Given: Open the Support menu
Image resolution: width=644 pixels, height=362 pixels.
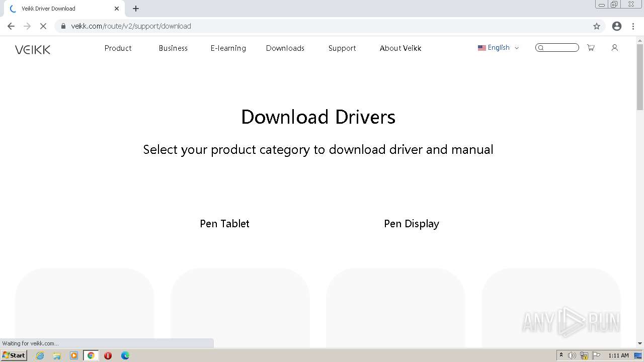Looking at the screenshot, I should [342, 48].
